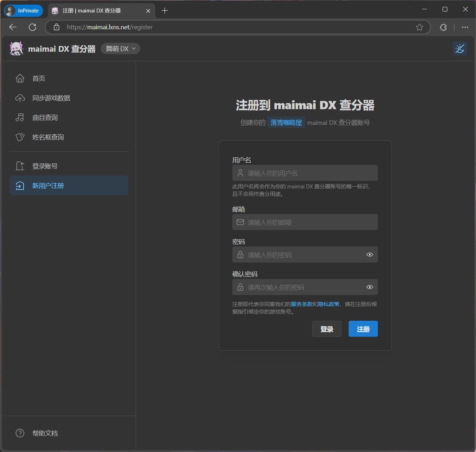Show password in 密码 field eye icon
The image size is (476, 452).
(370, 255)
